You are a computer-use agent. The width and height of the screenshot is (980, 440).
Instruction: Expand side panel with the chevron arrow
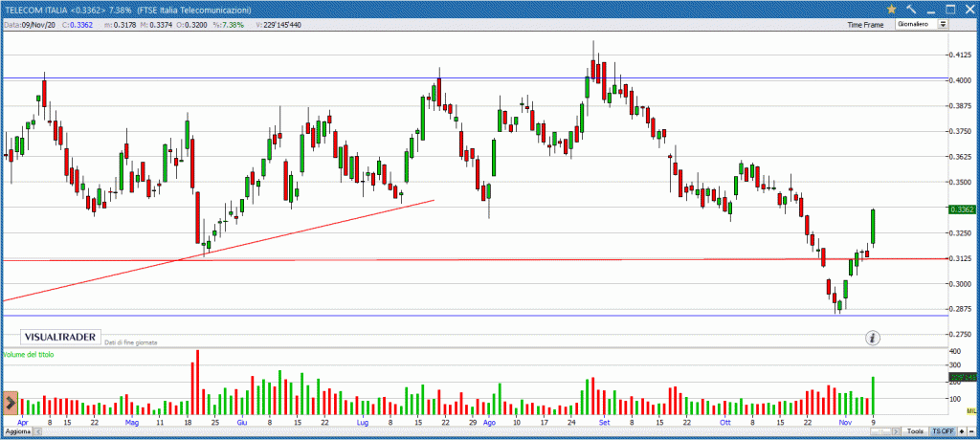(10, 403)
